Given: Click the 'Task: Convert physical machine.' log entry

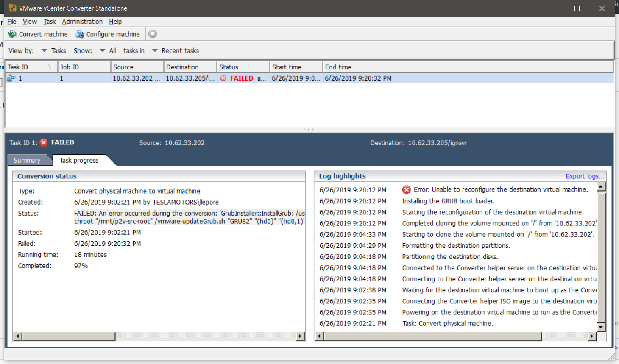Looking at the screenshot, I should 448,323.
